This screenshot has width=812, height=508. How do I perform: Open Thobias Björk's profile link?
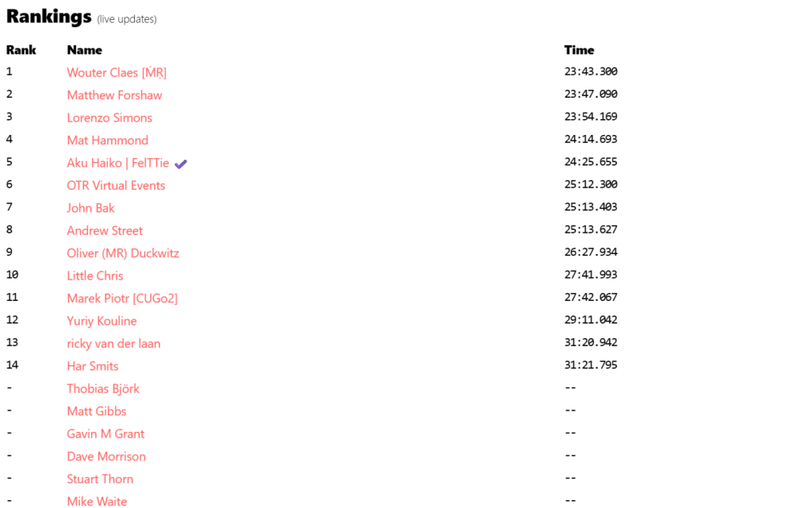tap(103, 389)
